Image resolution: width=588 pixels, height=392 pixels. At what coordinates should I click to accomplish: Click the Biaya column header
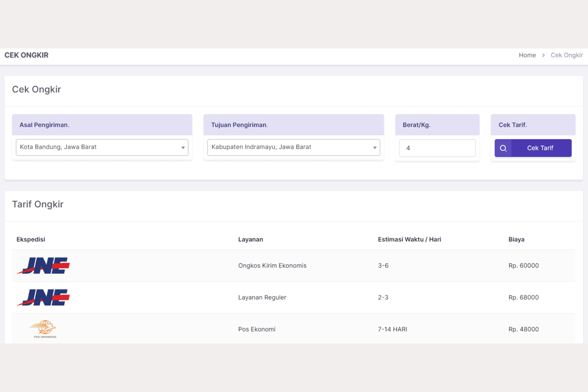(516, 240)
